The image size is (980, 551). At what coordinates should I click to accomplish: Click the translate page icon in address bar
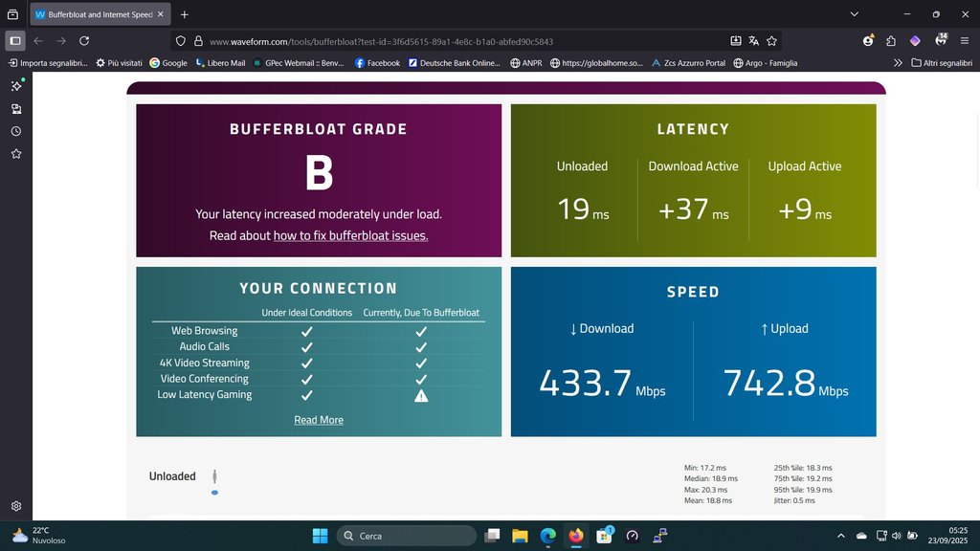[753, 41]
